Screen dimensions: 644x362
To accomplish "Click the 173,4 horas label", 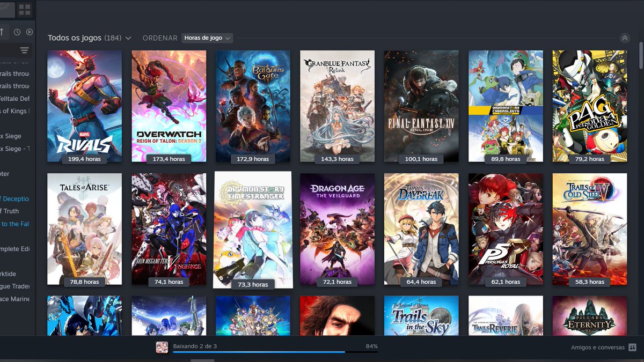I will click(x=169, y=159).
